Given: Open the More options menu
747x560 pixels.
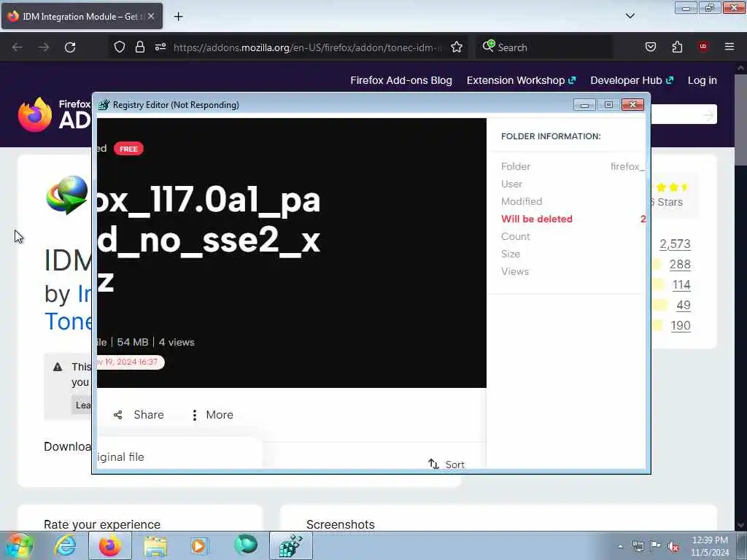Looking at the screenshot, I should pyautogui.click(x=212, y=415).
